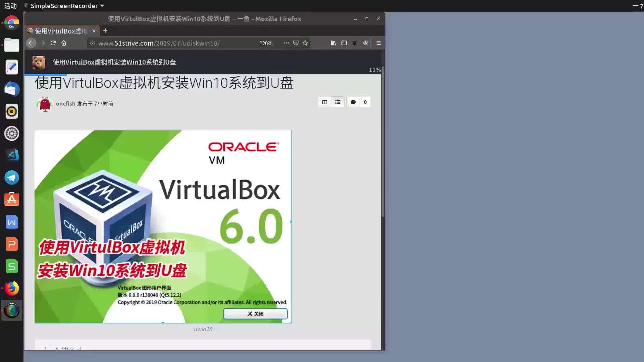Click the Greasemonkey extension icon
The width and height of the screenshot is (644, 362).
(x=355, y=43)
